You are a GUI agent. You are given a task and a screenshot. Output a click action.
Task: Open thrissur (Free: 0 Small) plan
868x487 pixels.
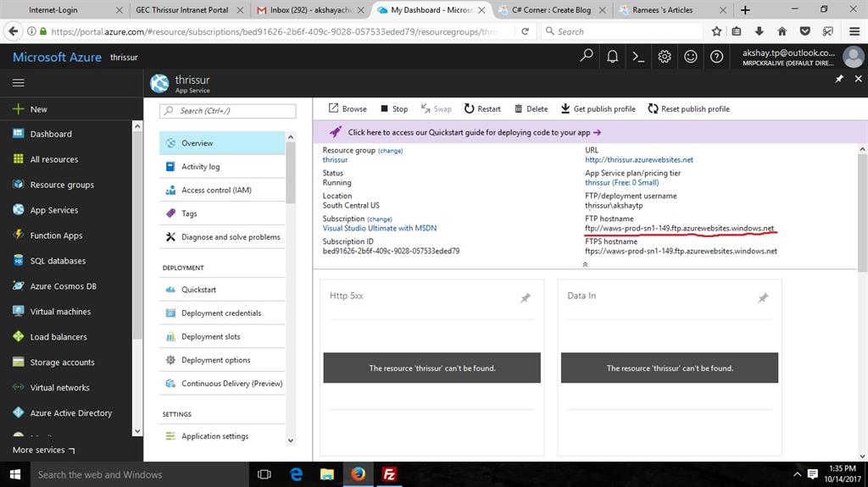coord(621,182)
